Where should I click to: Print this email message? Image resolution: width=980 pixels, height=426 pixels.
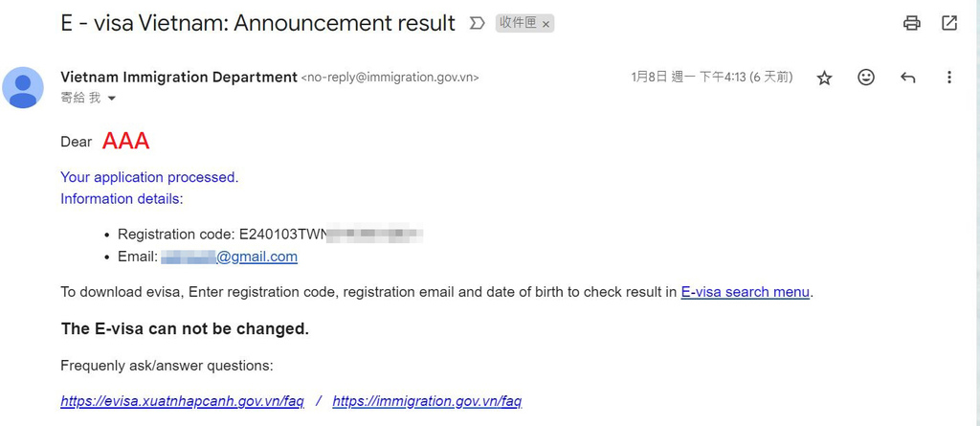coord(912,23)
